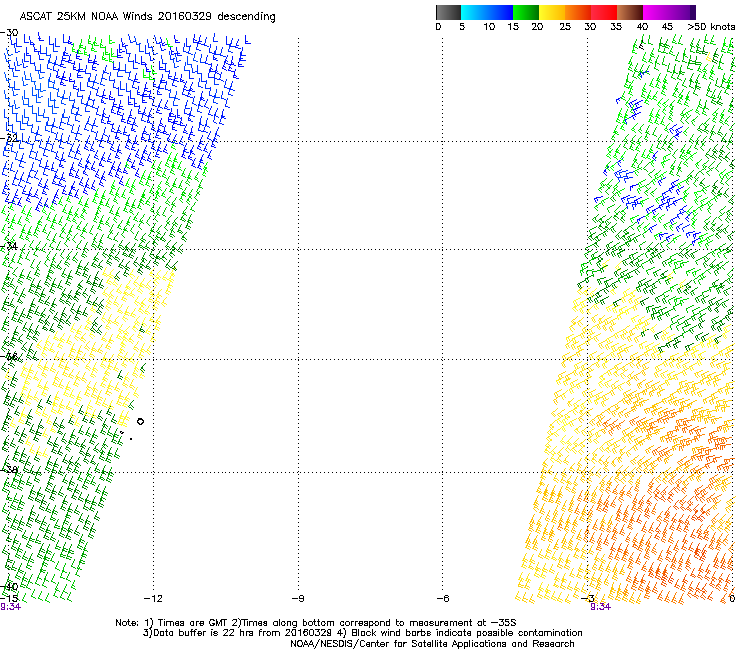Select the '-3' longitude axis label
The height and width of the screenshot is (650, 740).
click(x=587, y=598)
